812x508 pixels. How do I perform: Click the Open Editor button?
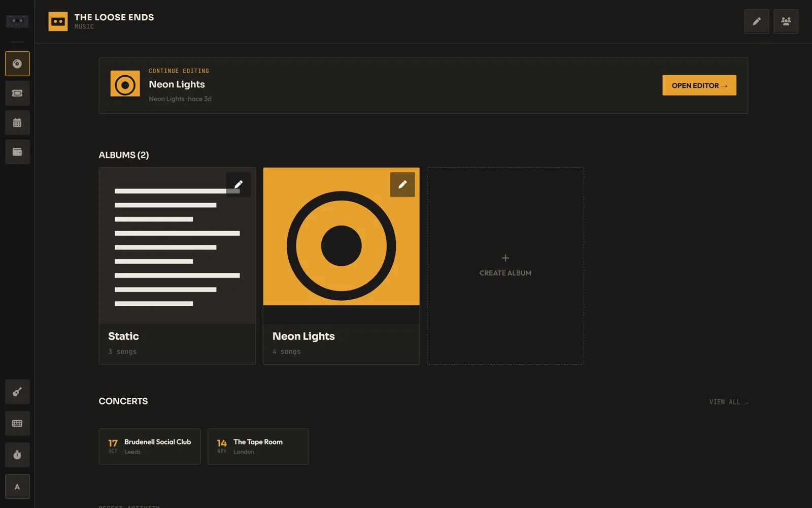699,85
